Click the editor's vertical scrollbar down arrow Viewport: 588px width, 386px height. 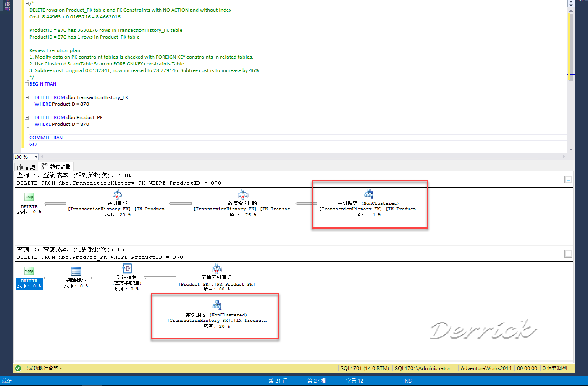[571, 149]
